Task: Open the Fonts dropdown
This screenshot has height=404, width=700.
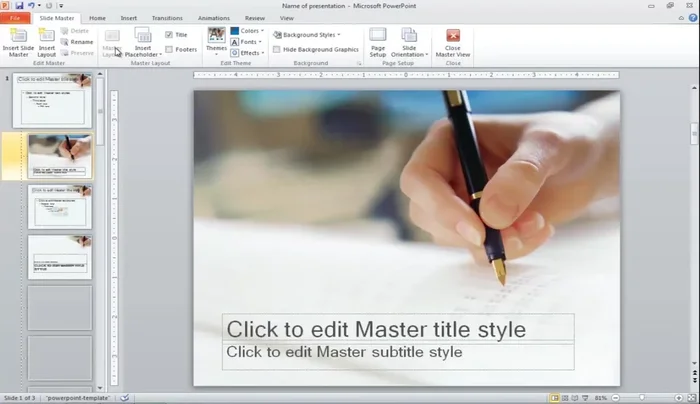Action: tap(247, 42)
